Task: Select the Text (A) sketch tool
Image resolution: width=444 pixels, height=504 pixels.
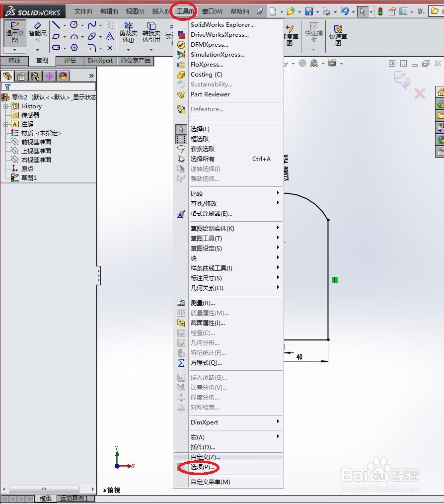Action: pyautogui.click(x=110, y=37)
